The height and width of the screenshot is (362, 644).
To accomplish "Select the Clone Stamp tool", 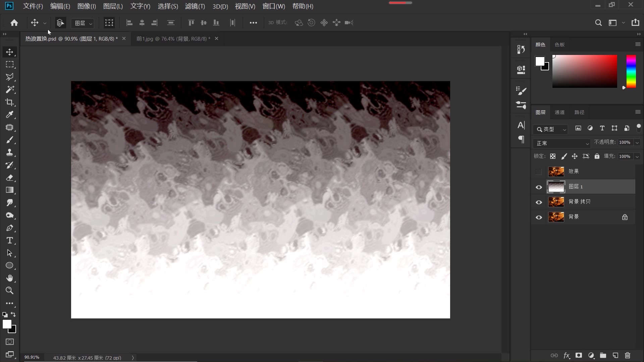I will 9,153.
